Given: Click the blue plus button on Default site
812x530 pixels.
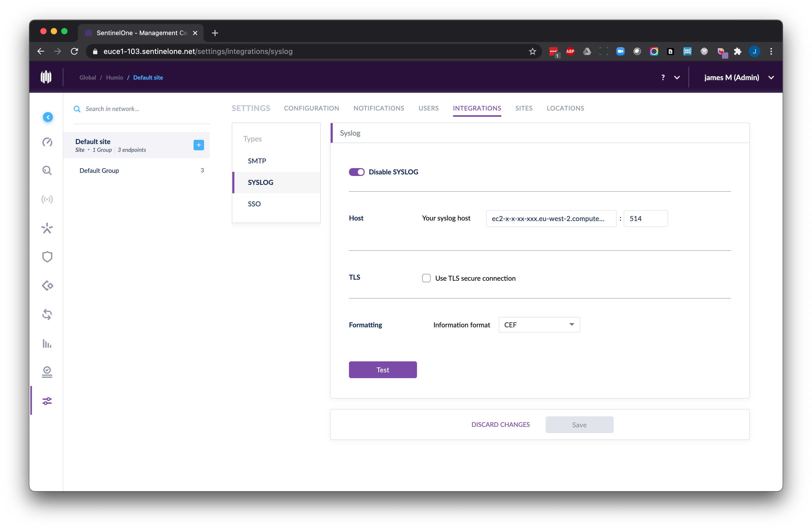Looking at the screenshot, I should click(x=199, y=145).
